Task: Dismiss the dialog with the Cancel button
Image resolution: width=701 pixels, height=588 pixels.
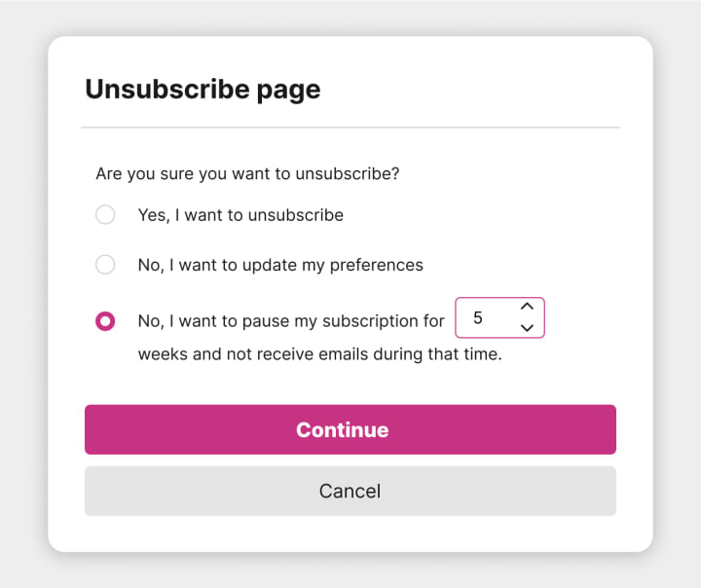Action: pos(350,491)
